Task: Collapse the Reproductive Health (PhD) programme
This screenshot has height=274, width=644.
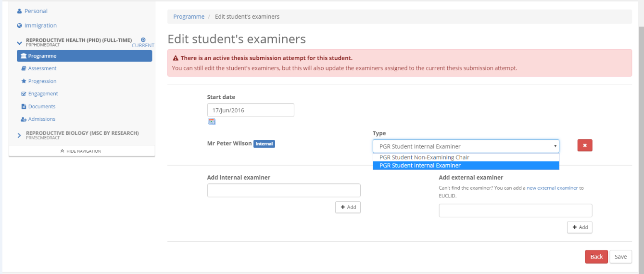Action: (x=19, y=43)
